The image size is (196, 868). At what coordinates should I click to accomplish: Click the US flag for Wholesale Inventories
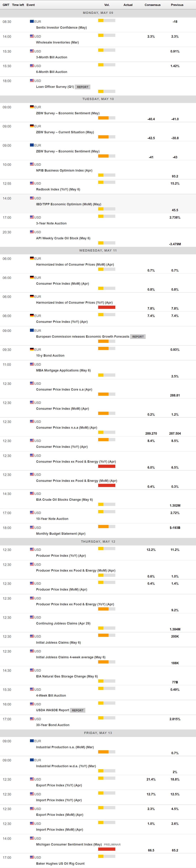pyautogui.click(x=32, y=36)
